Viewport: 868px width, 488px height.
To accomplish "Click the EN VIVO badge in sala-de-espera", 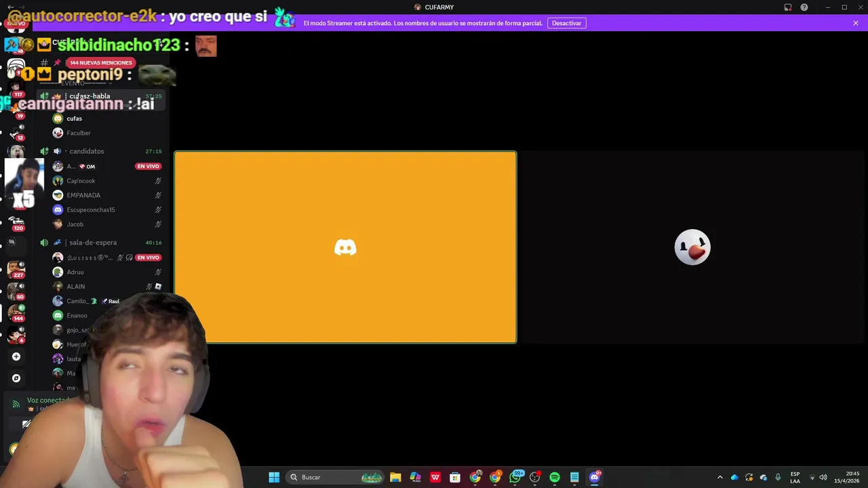I will [x=148, y=258].
